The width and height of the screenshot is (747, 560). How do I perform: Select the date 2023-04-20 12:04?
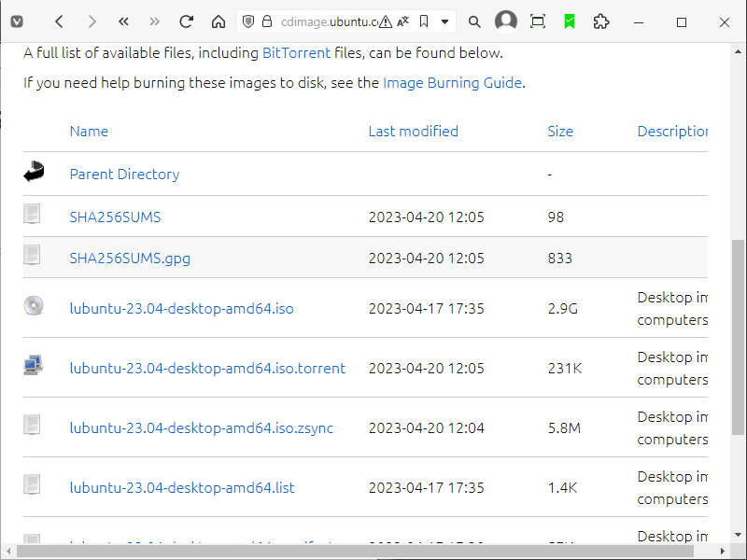click(427, 428)
